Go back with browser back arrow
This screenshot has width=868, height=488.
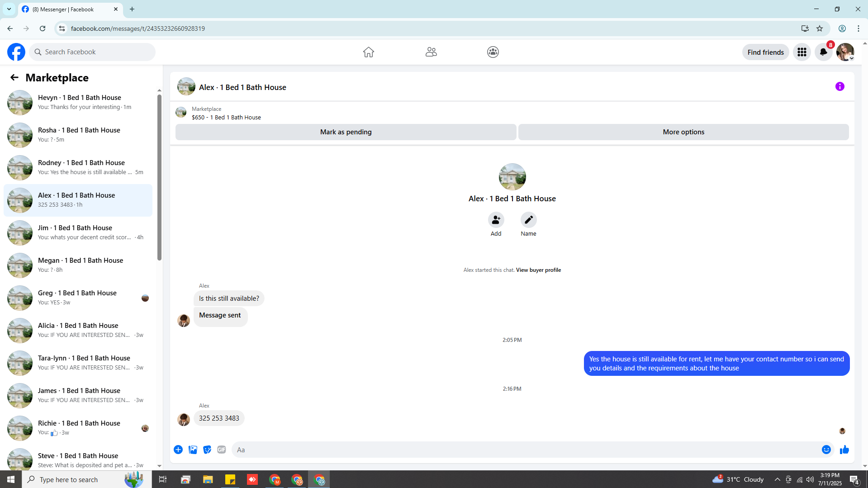click(10, 28)
